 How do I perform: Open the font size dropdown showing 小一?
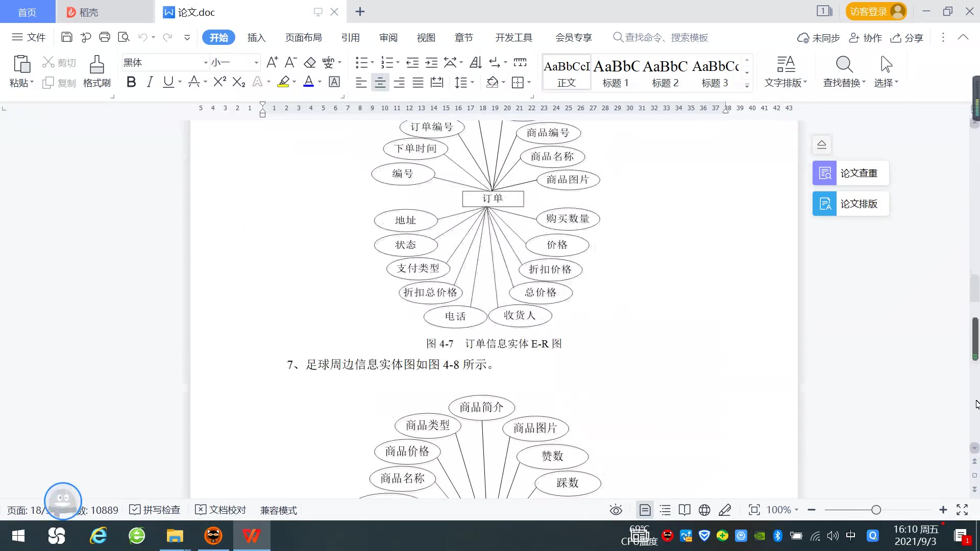(256, 63)
